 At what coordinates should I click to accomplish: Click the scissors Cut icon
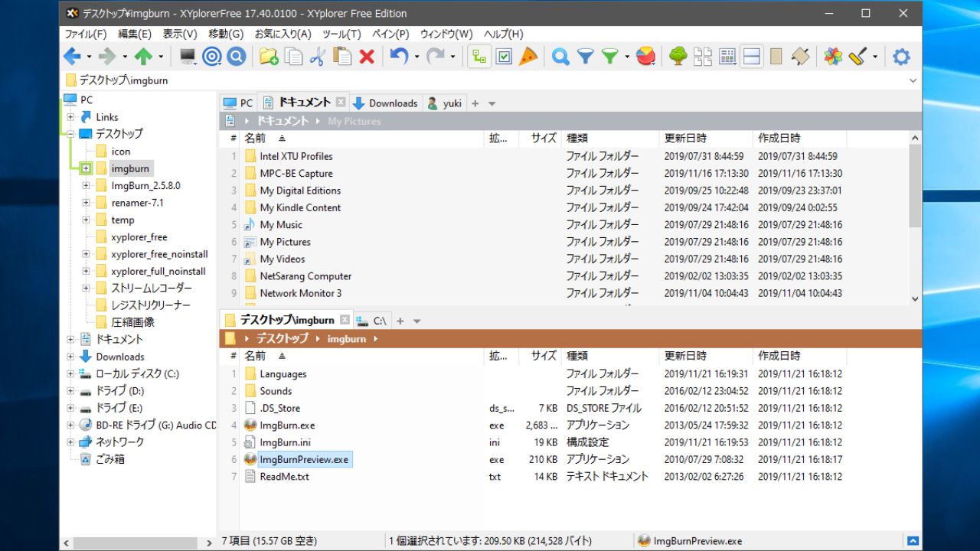pyautogui.click(x=318, y=56)
